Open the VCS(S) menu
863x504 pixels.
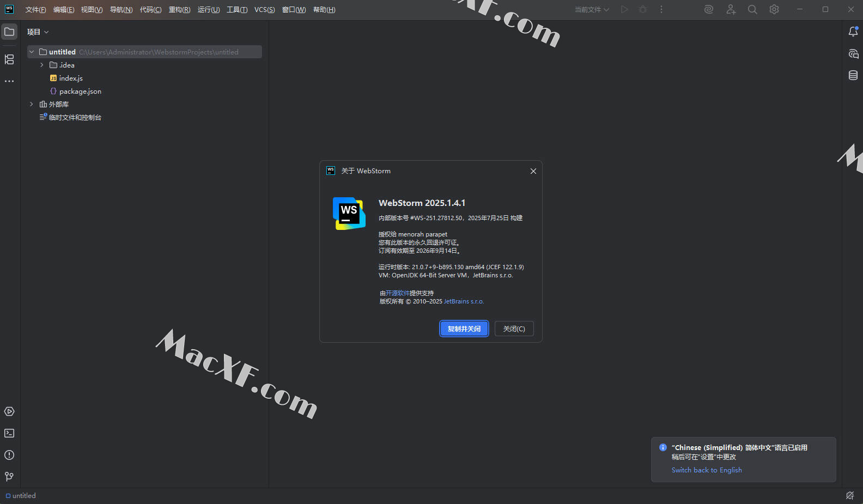coord(264,9)
